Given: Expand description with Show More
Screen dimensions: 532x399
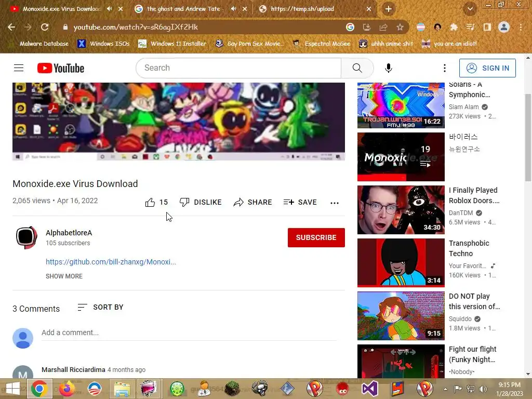Looking at the screenshot, I should click(64, 276).
